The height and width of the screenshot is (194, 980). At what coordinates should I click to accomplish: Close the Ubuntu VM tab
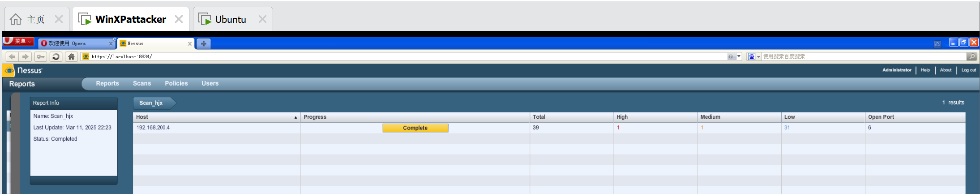pyautogui.click(x=262, y=19)
